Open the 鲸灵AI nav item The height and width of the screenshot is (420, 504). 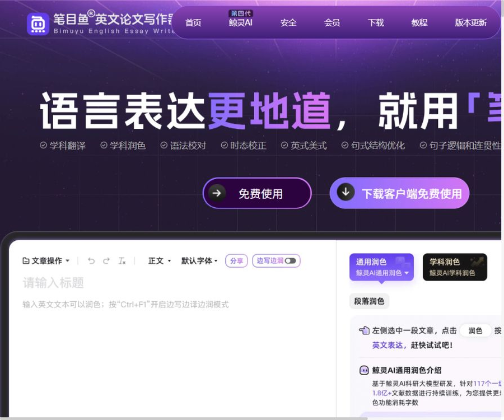click(x=240, y=22)
